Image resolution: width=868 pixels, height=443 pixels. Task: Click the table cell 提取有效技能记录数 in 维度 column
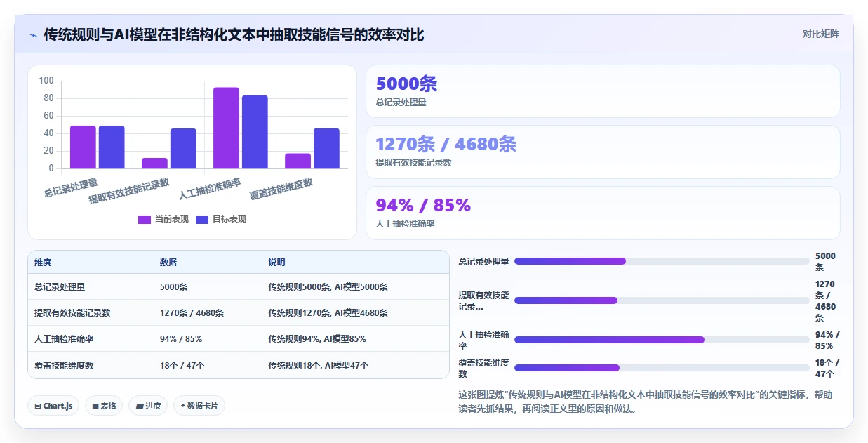[72, 313]
